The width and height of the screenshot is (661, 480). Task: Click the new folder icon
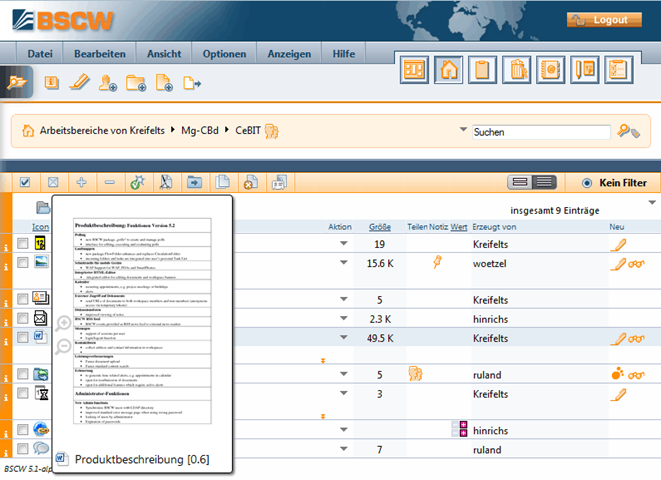[136, 83]
